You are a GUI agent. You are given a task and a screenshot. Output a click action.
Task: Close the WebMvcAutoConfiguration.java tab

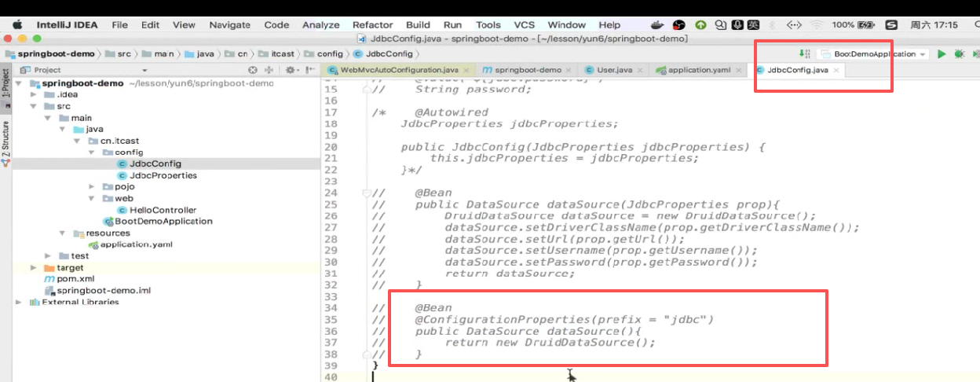pos(466,70)
